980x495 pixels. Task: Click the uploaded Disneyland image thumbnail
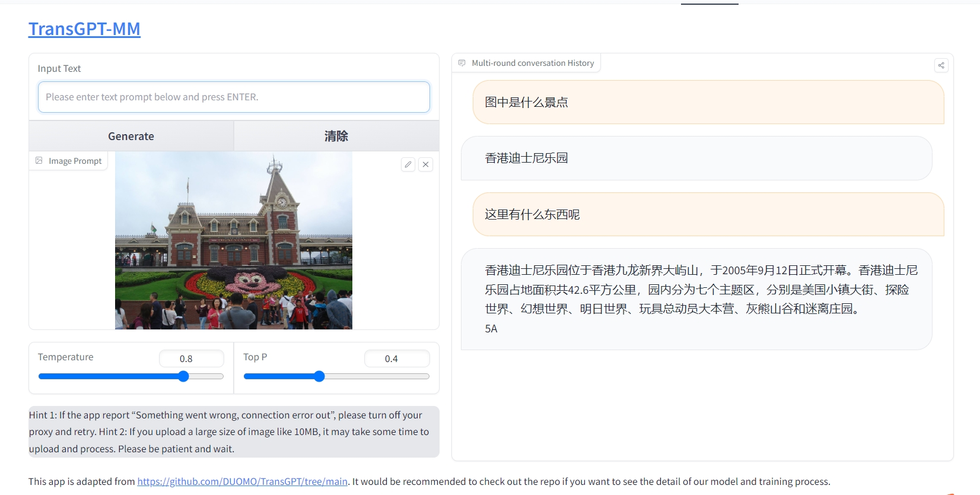(x=234, y=240)
